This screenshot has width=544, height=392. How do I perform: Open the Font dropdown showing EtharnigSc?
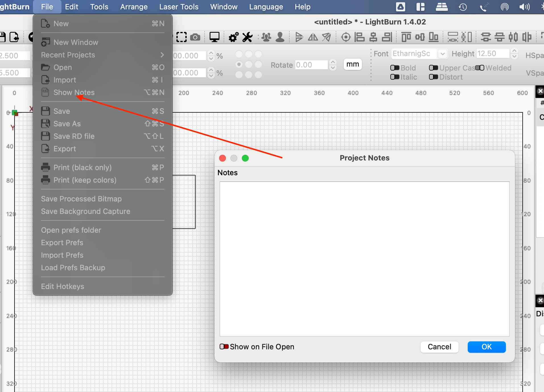[x=419, y=53]
